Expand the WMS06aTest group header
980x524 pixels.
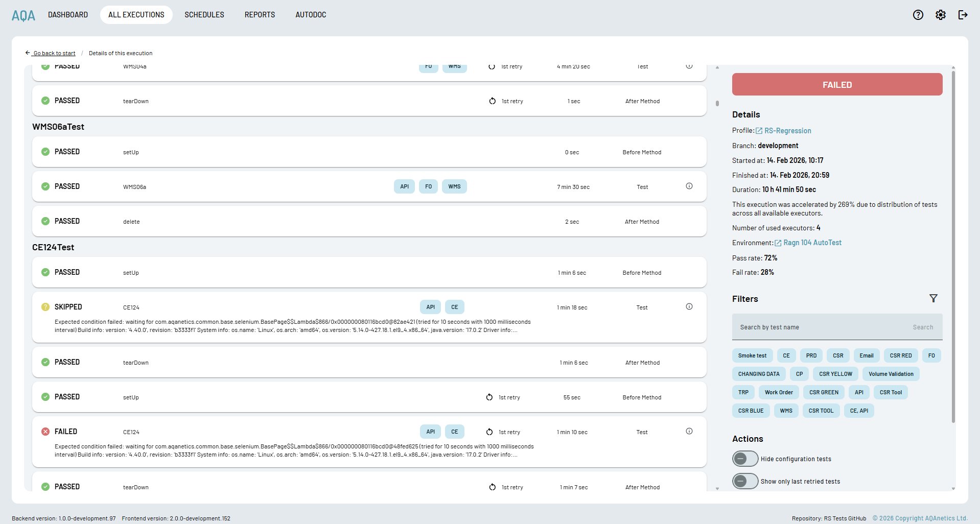58,127
